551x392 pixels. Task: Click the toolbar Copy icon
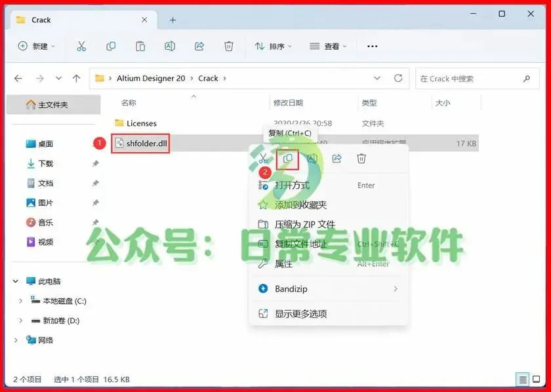coord(111,46)
